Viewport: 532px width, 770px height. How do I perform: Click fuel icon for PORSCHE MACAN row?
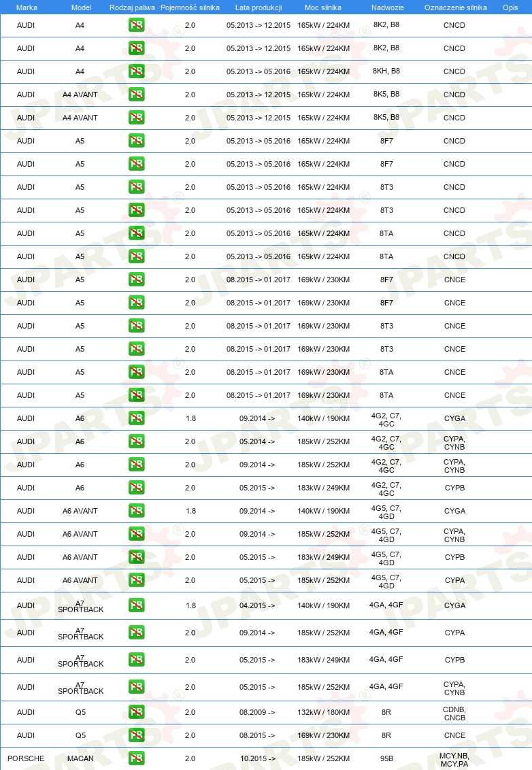pyautogui.click(x=137, y=758)
